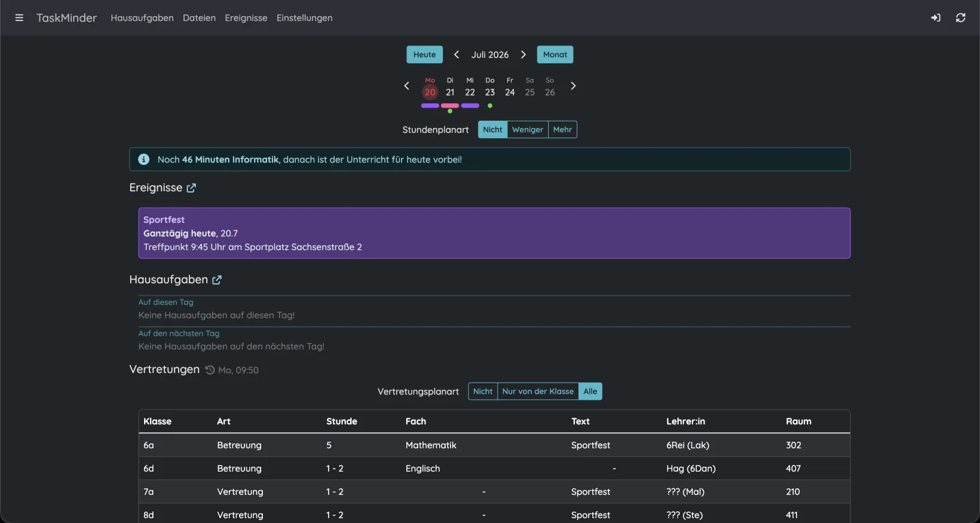Click the Hausaufgaben section heading
Screen dimensions: 980x523
[x=169, y=280]
